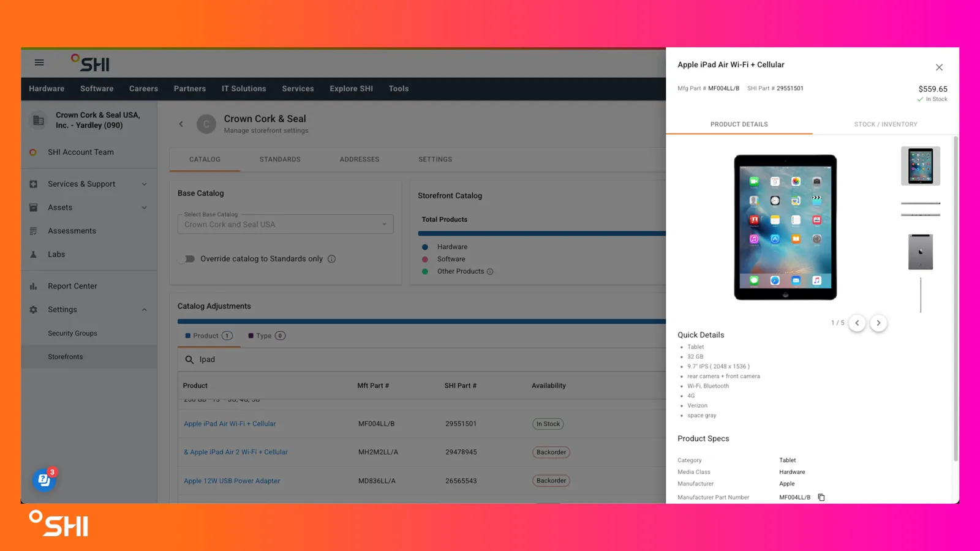This screenshot has width=980, height=551.
Task: Click the red Software legend dot
Action: coord(425,260)
